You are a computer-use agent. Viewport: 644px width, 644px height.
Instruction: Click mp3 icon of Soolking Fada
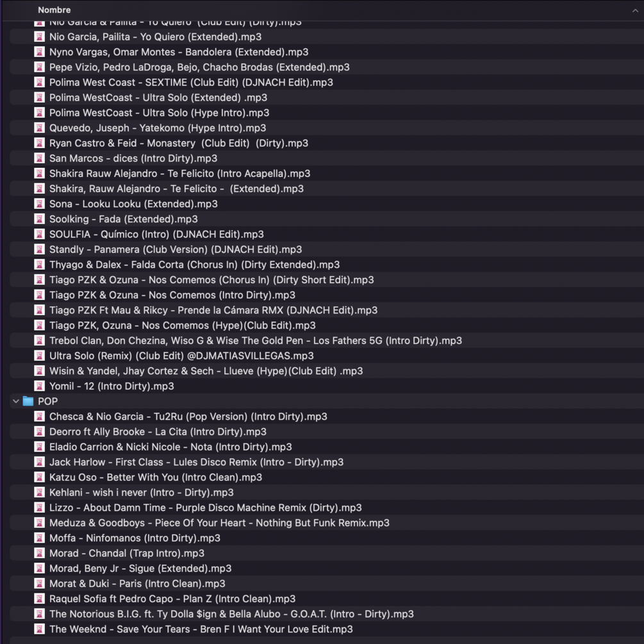click(40, 219)
